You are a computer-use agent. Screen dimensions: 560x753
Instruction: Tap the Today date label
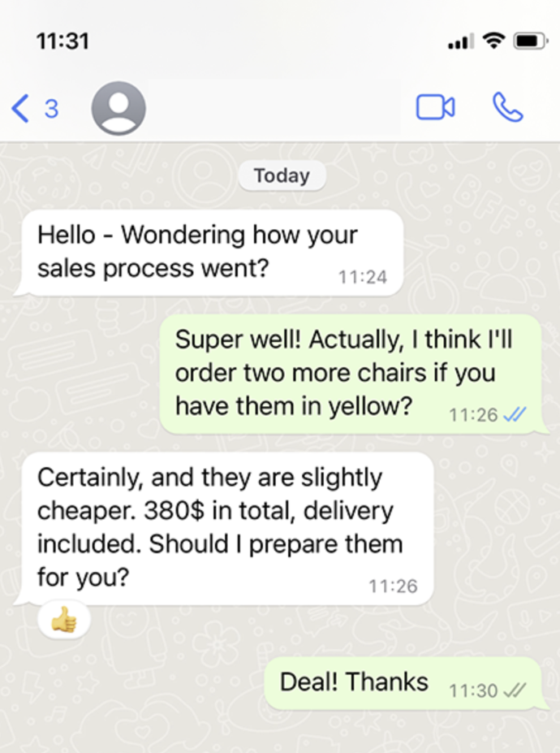tap(282, 175)
